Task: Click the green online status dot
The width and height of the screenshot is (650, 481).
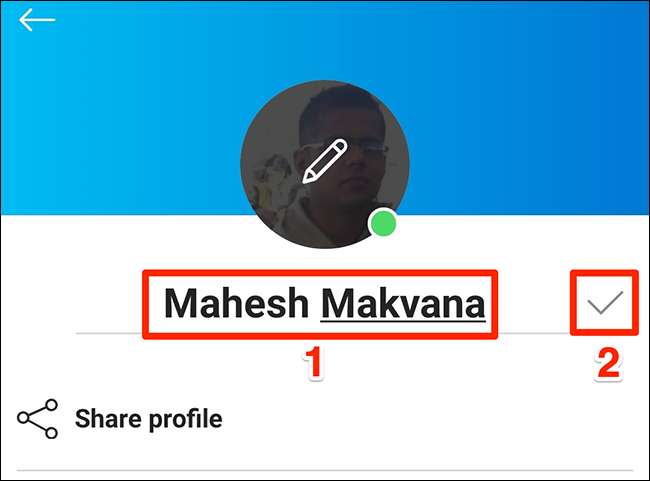Action: (383, 223)
